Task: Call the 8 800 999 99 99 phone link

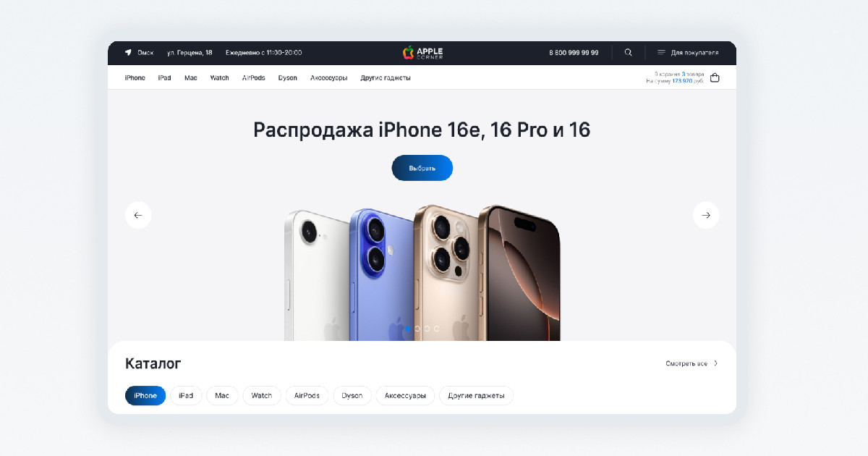Action: (574, 53)
